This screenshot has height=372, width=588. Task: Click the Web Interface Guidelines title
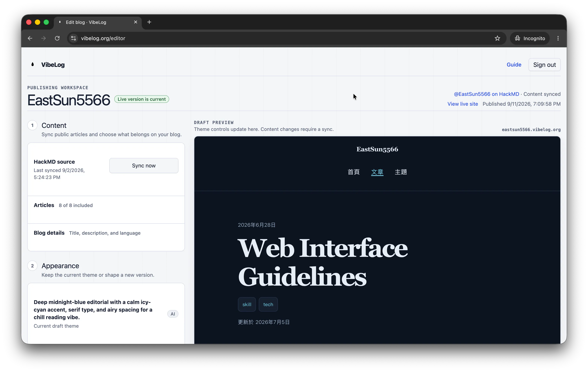[x=323, y=262]
